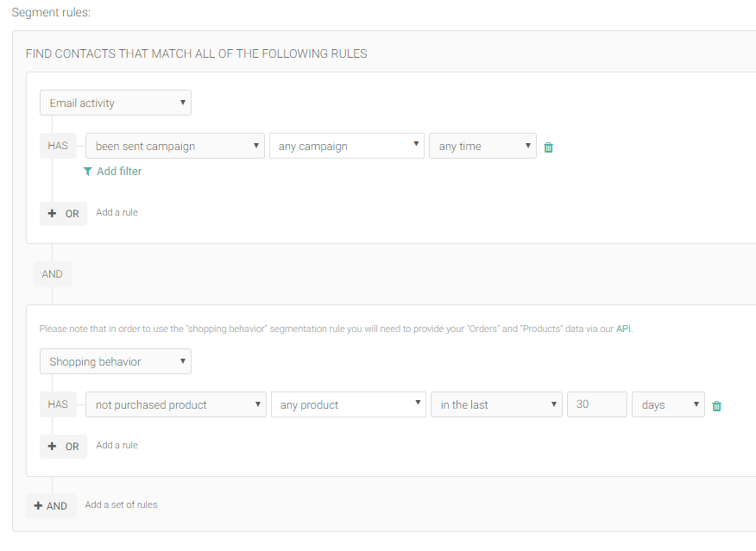Open the 'any product' dropdown
756x551 pixels.
349,404
